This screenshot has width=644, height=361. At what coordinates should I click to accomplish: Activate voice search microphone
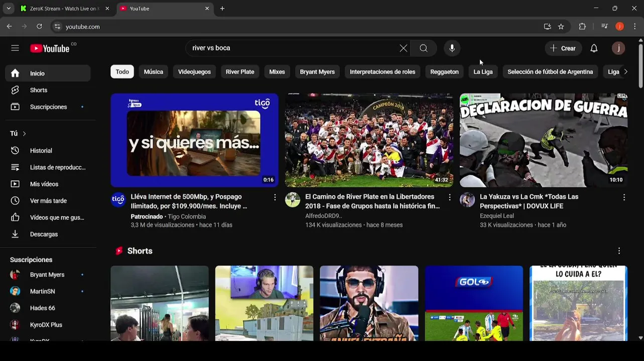[452, 48]
